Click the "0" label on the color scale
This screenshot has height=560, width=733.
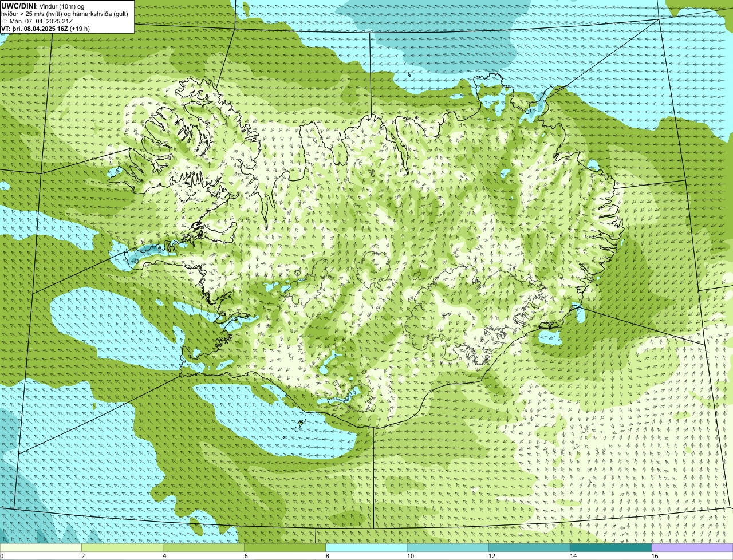point(2,556)
